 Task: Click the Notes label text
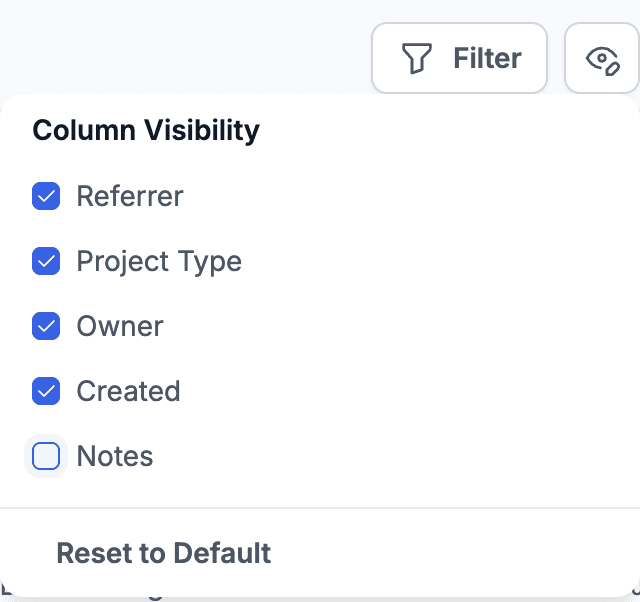[115, 456]
